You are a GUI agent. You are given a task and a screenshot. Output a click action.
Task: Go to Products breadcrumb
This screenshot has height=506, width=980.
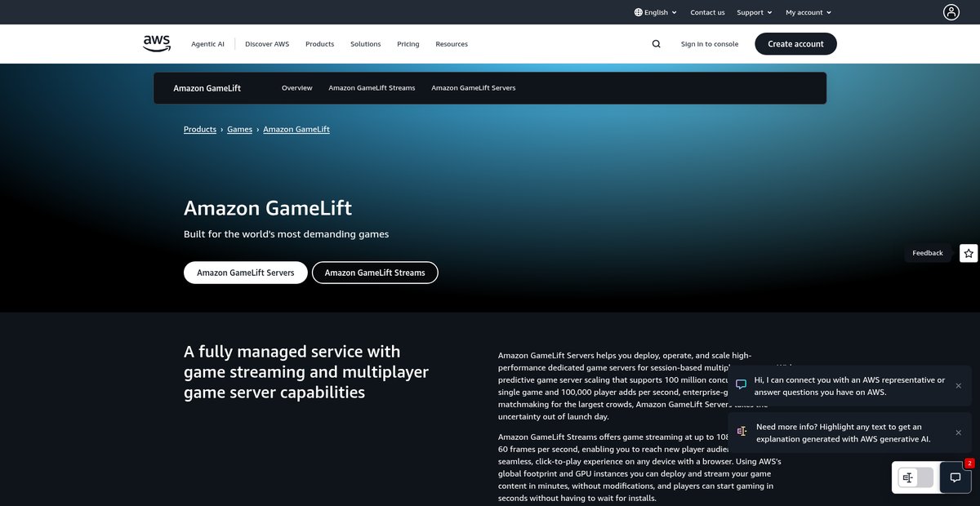(200, 129)
